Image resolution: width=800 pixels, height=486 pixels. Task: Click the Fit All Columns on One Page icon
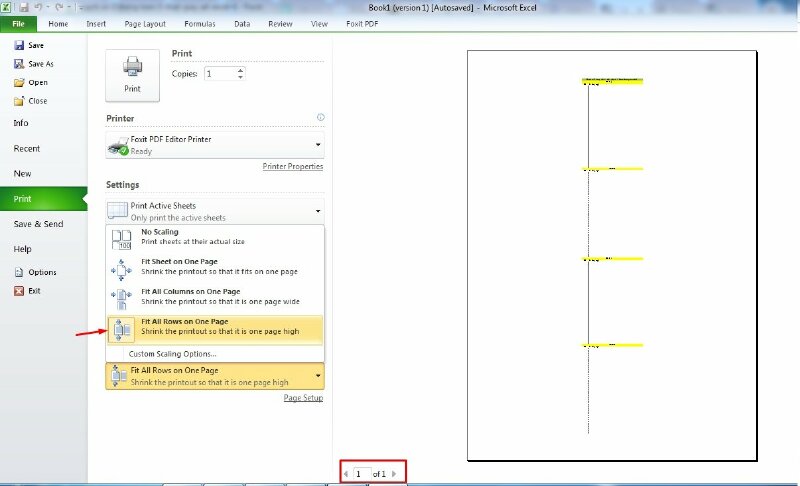(121, 299)
